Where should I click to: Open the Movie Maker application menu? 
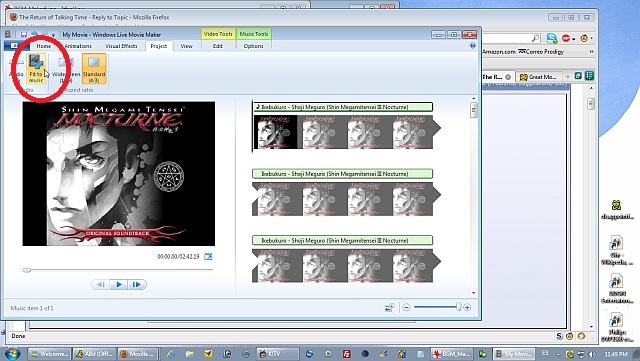[14, 46]
